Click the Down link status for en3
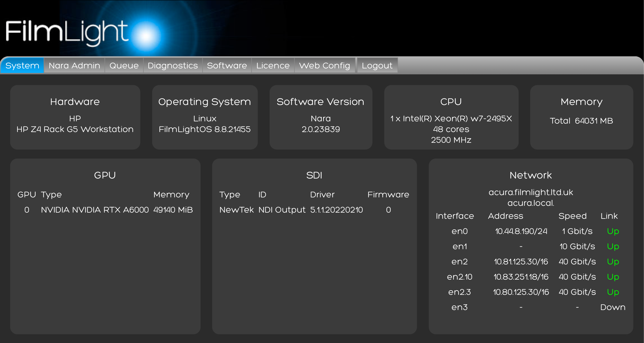 click(x=613, y=307)
